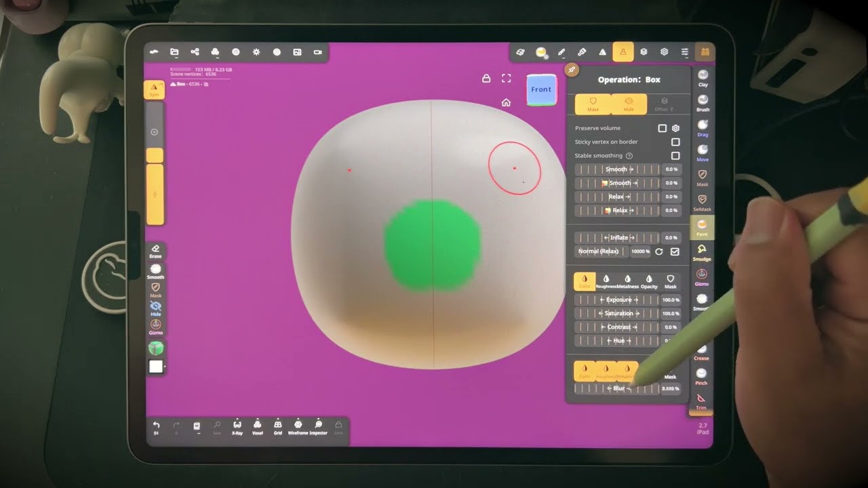The width and height of the screenshot is (868, 488).
Task: Open the Voxel remesh options
Action: 258,427
